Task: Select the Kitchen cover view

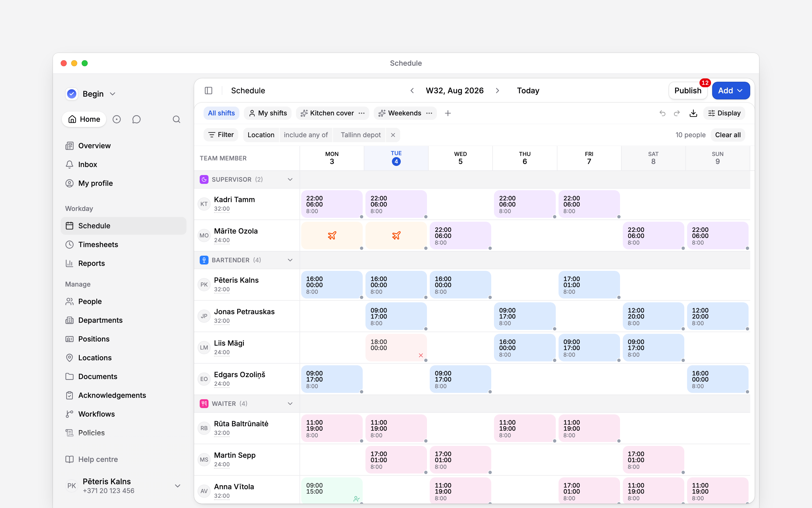Action: pos(327,113)
